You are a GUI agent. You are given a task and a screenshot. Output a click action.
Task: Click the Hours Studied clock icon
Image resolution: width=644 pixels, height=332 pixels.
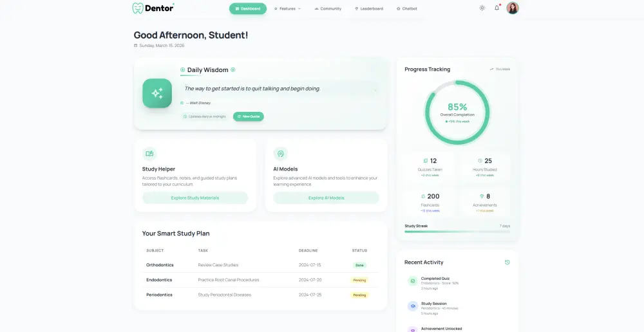[480, 161]
